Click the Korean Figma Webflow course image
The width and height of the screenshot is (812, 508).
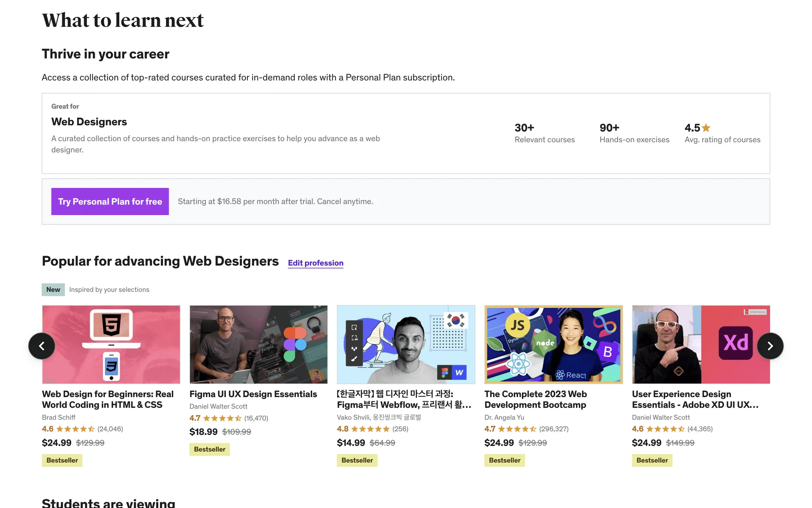406,344
